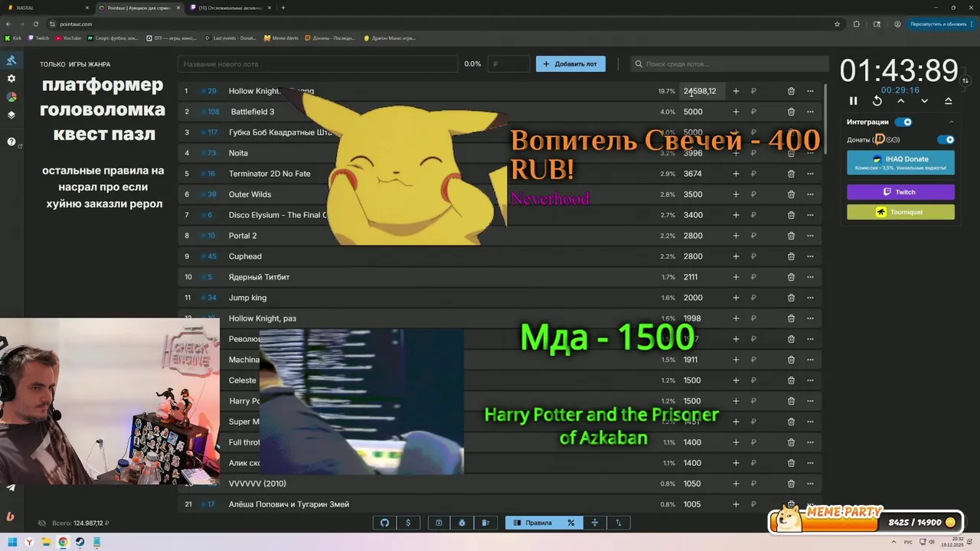The width and height of the screenshot is (980, 551).
Task: Switch to the Pointauc browser tab
Action: click(139, 8)
